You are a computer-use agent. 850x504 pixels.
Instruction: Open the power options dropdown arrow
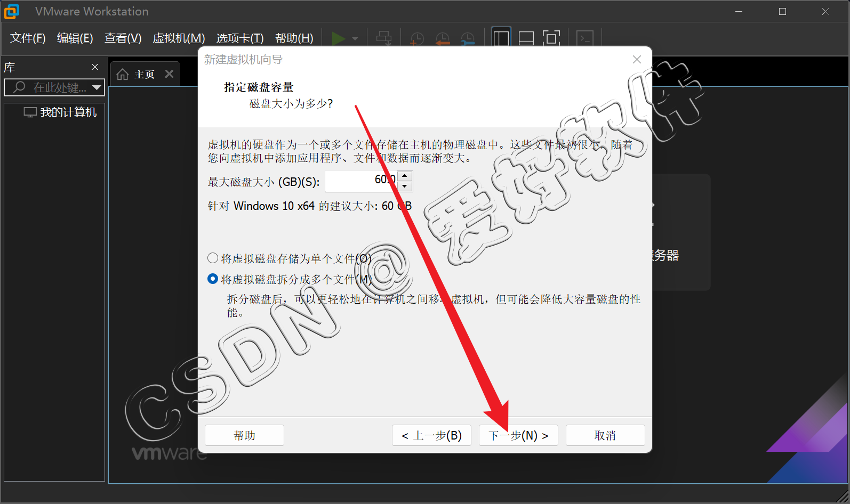click(355, 39)
